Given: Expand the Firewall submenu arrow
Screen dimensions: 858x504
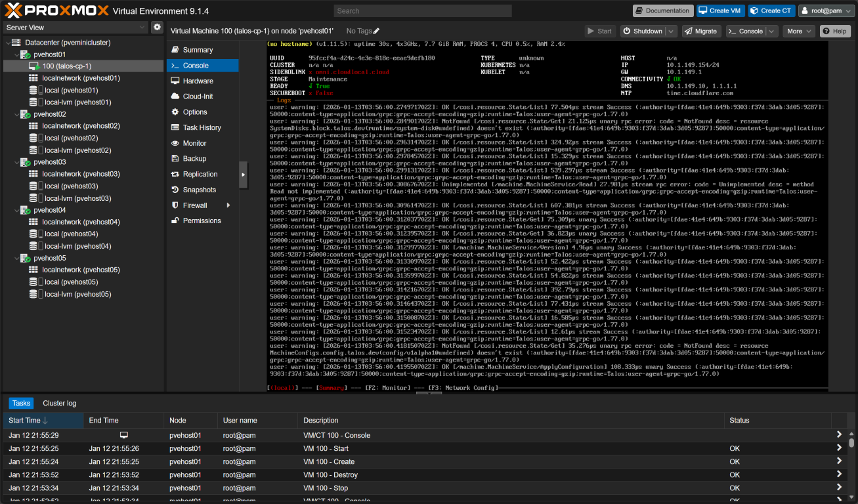Looking at the screenshot, I should [228, 205].
